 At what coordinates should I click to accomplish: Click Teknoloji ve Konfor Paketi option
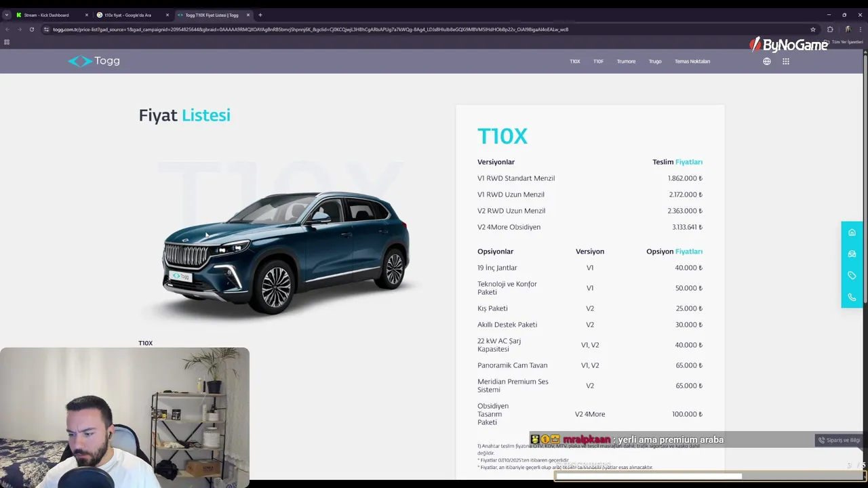[507, 288]
